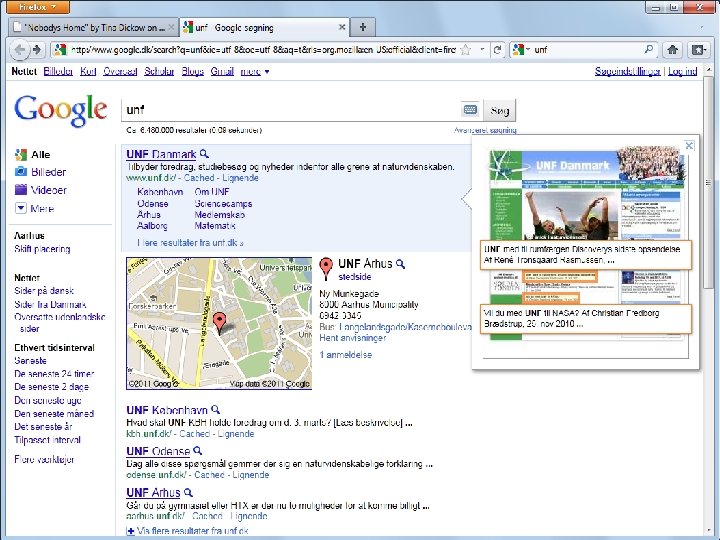Open Avanceret søgning link

tap(485, 130)
